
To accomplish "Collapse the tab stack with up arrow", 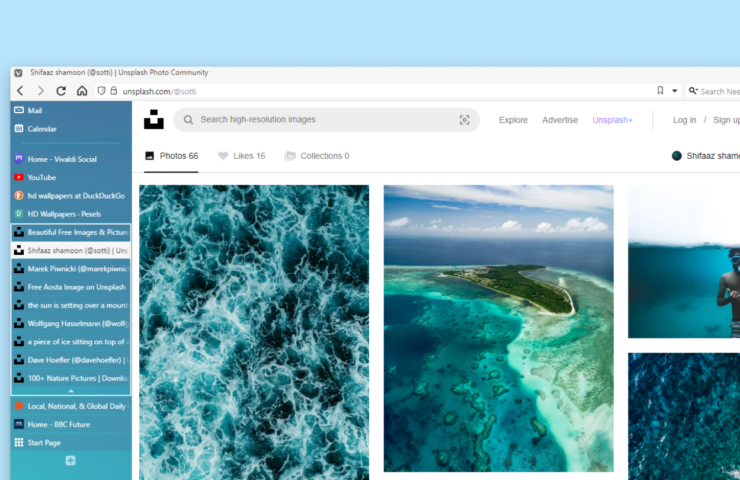I will pyautogui.click(x=71, y=391).
